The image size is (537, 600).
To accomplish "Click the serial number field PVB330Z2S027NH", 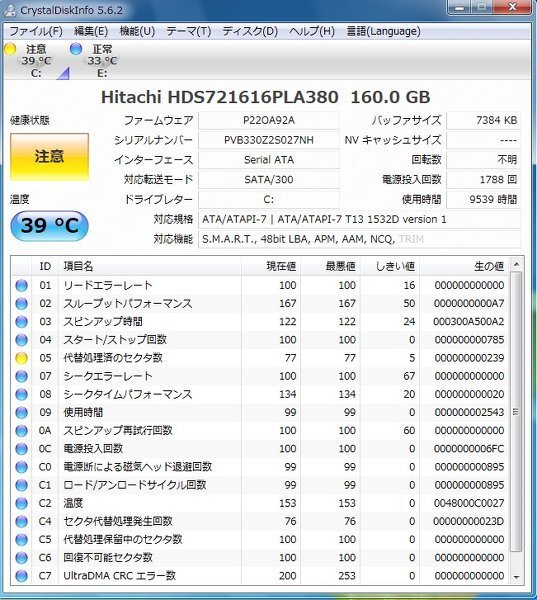I will (269, 140).
